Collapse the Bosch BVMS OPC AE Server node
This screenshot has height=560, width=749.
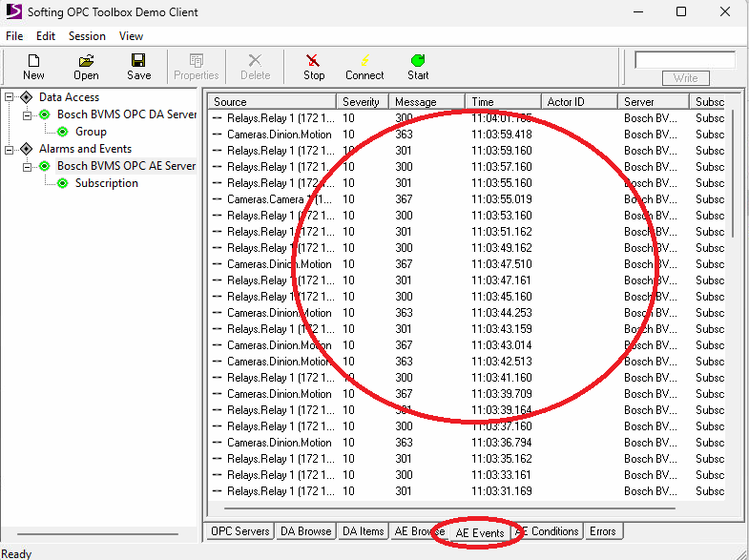point(28,166)
